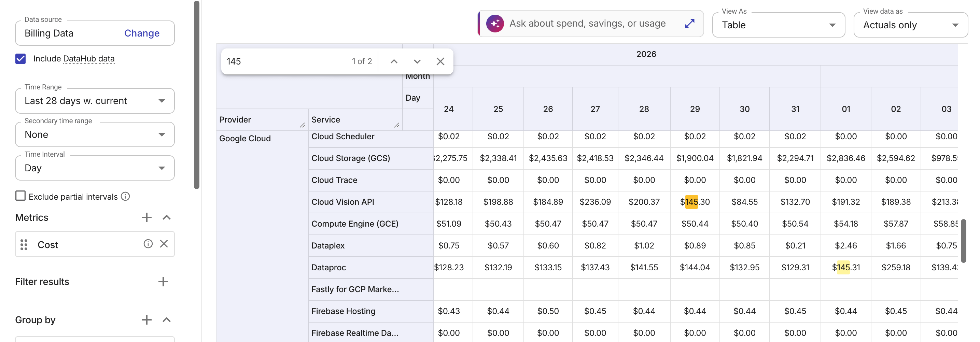980x342 pixels.
Task: Open the Time Interval dropdown
Action: click(x=95, y=168)
